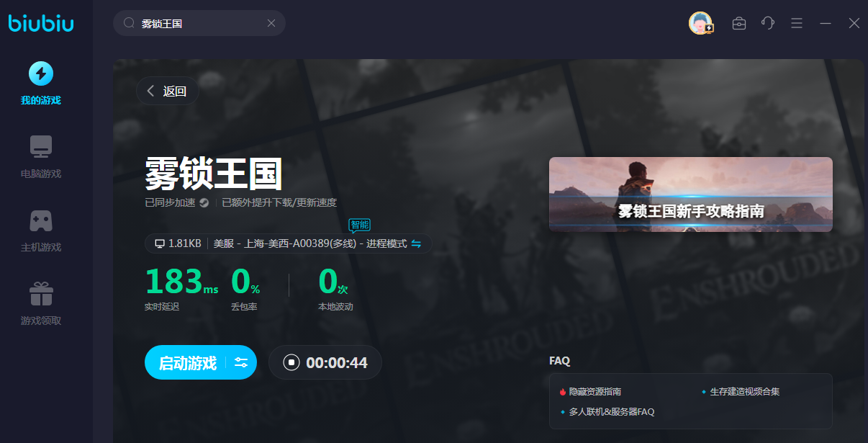The image size is (868, 443).
Task: Open launch settings sliders icon
Action: [x=241, y=362]
